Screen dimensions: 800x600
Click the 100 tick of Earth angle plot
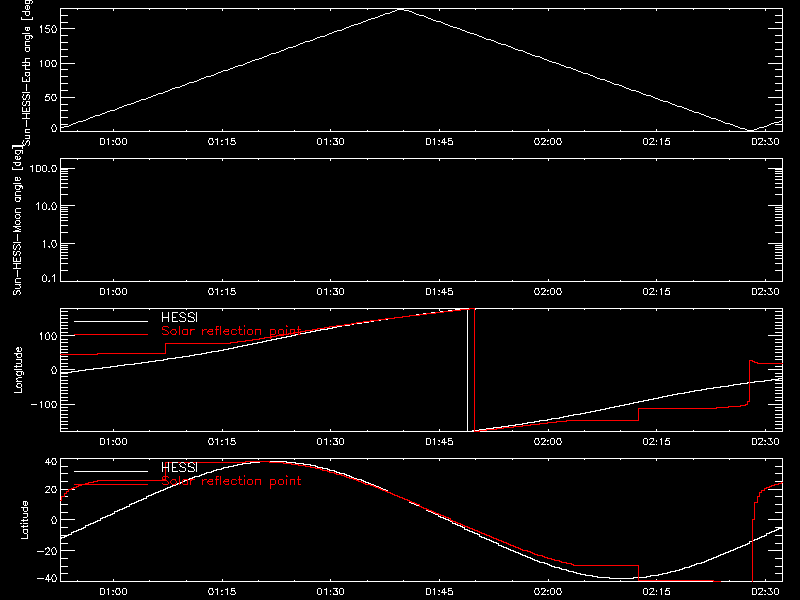click(46, 64)
